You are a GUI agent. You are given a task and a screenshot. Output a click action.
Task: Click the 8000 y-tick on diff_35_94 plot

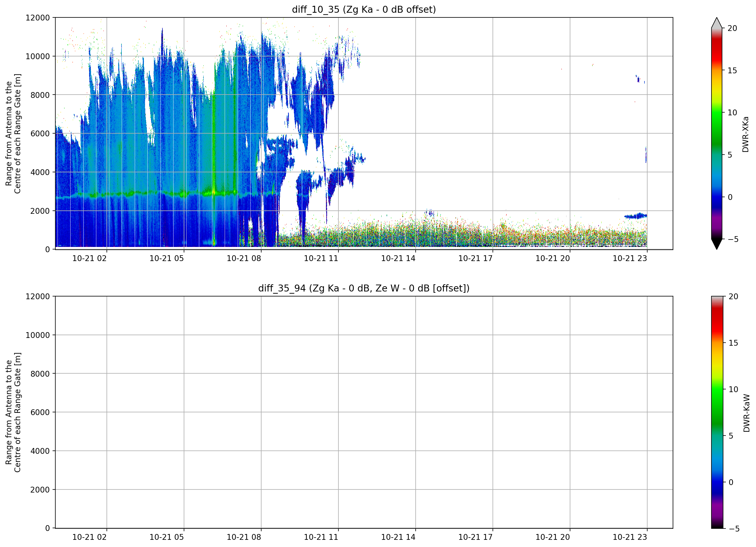coord(40,374)
